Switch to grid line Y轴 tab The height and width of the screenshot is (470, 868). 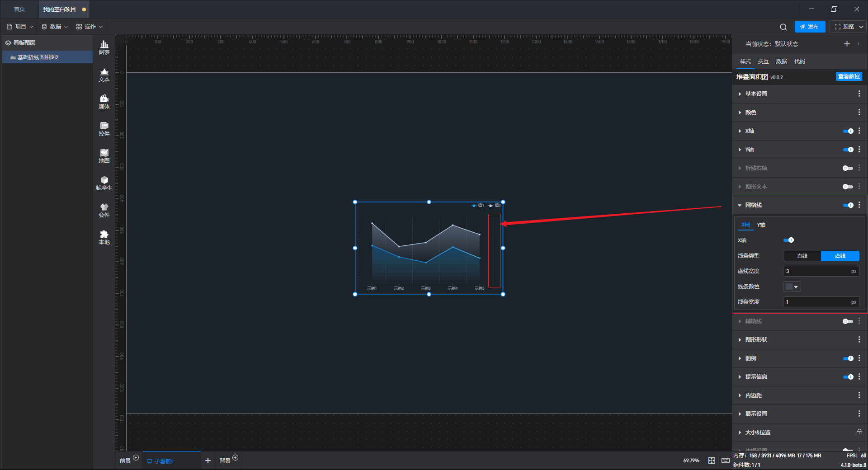(761, 225)
